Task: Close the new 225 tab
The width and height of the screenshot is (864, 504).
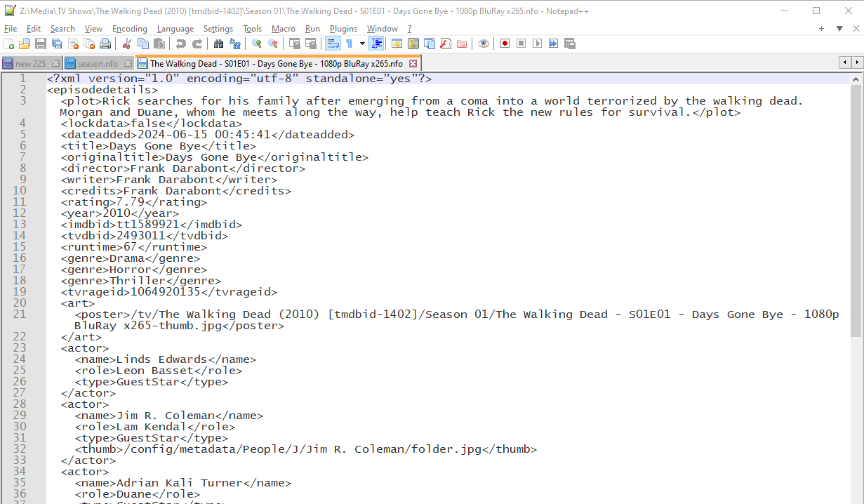Action: [x=55, y=63]
